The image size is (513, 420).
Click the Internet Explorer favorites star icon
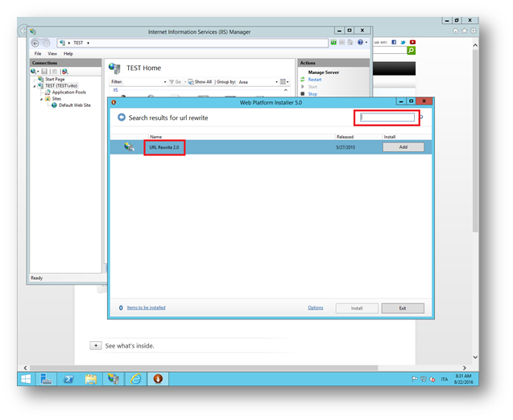tap(465, 31)
